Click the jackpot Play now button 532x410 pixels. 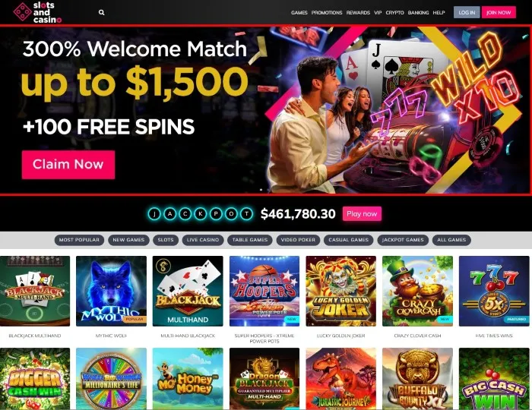click(362, 214)
